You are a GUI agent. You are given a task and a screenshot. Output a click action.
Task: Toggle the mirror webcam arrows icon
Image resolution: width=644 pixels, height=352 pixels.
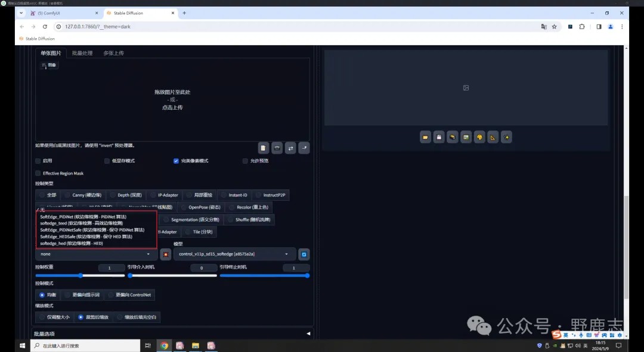point(290,148)
